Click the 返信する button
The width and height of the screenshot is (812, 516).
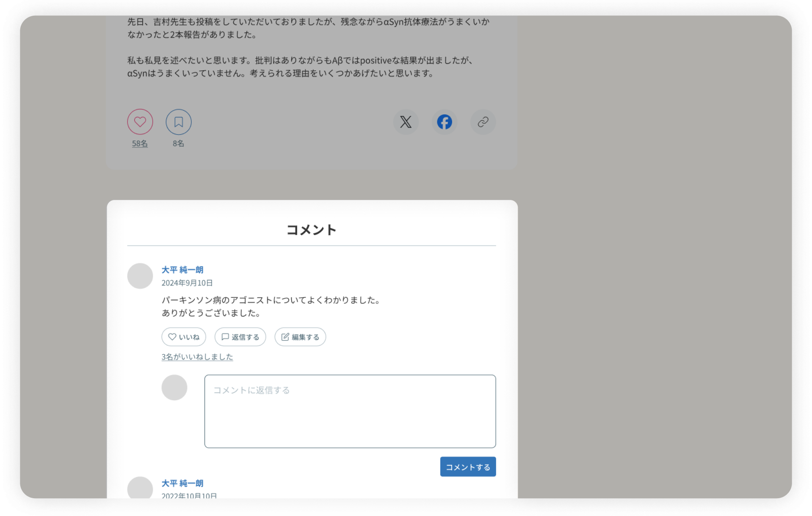coord(240,337)
